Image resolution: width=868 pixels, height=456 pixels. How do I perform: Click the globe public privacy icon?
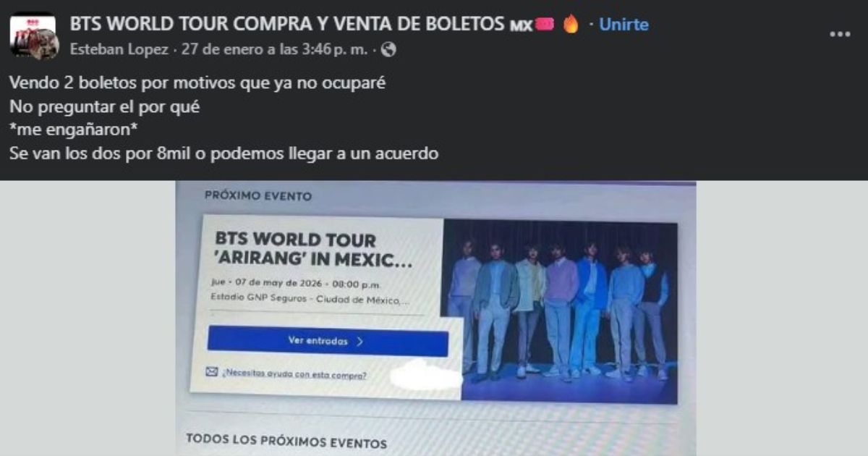(x=389, y=49)
